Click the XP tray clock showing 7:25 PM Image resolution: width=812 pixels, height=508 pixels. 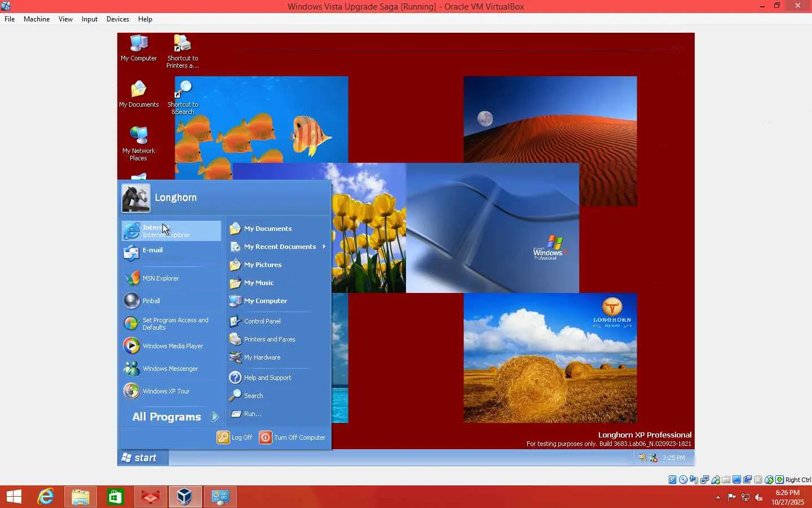[674, 458]
